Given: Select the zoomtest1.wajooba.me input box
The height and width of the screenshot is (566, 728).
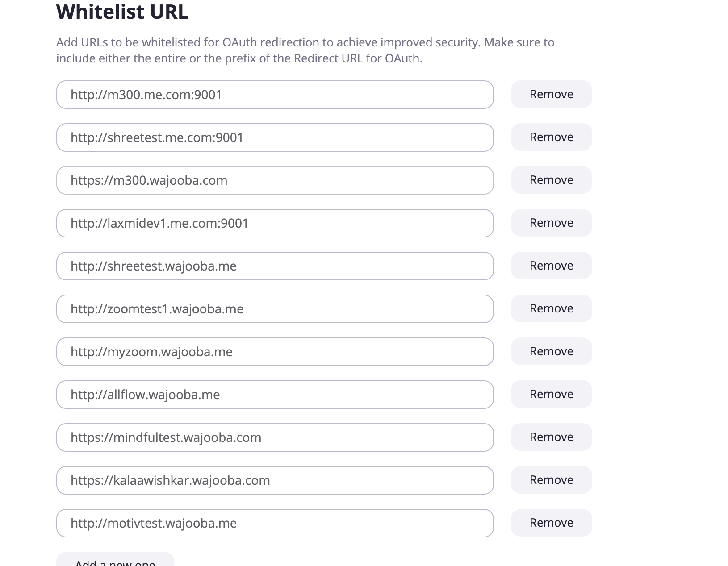Looking at the screenshot, I should coord(275,309).
